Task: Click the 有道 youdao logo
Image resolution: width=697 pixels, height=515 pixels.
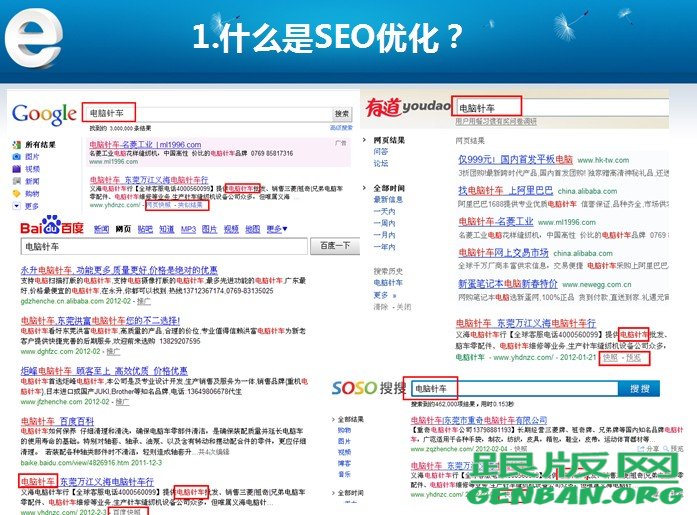Action: 408,107
